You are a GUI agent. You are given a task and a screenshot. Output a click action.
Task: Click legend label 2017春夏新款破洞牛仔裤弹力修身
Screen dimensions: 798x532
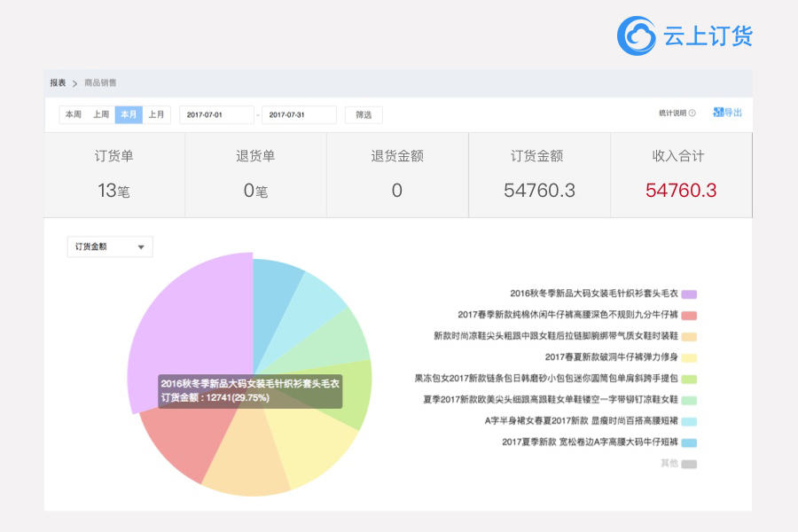(x=611, y=356)
